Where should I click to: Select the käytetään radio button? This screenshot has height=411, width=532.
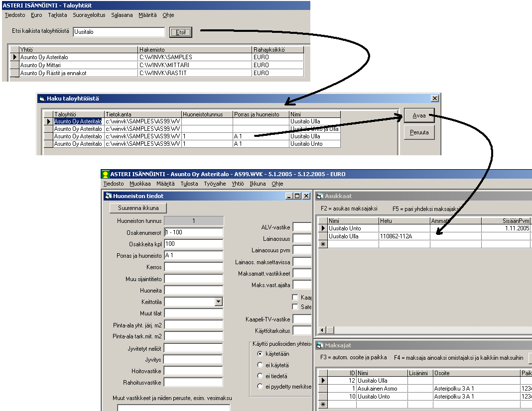[260, 354]
